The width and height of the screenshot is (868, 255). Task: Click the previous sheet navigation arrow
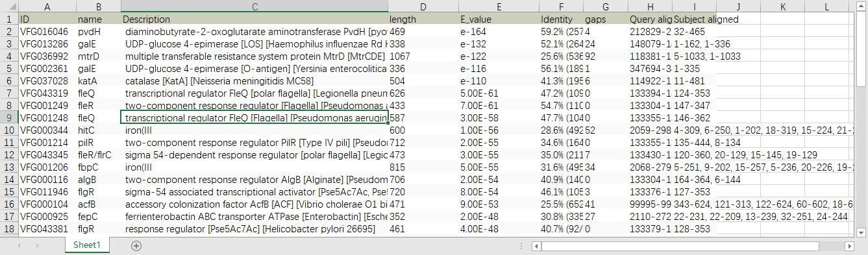19,246
